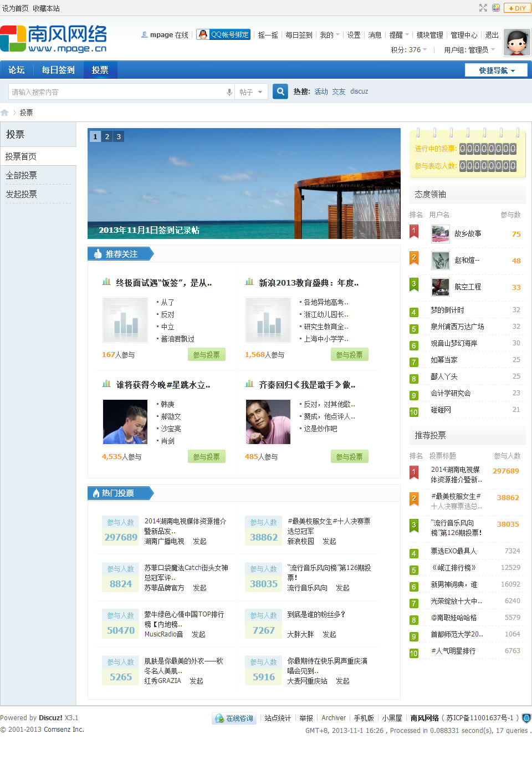Click the 南风网络 site logo
Image resolution: width=532 pixels, height=764 pixels.
point(54,39)
